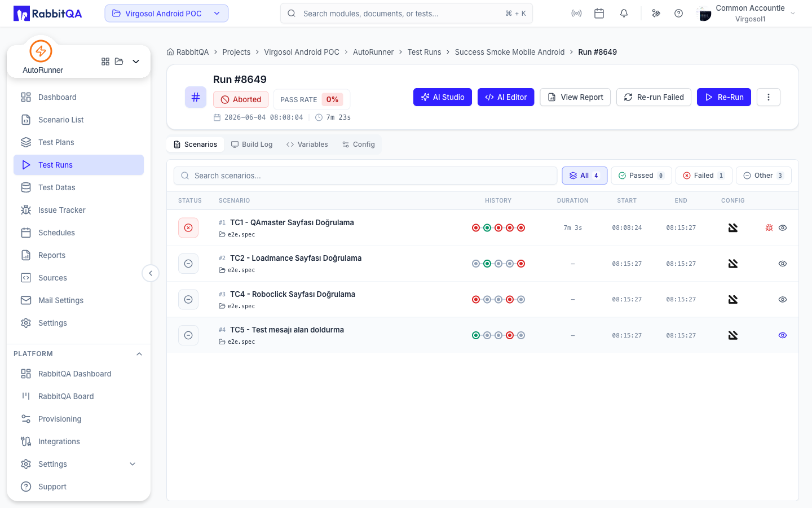Toggle the eye icon for TC4 row
The width and height of the screenshot is (812, 508).
783,300
